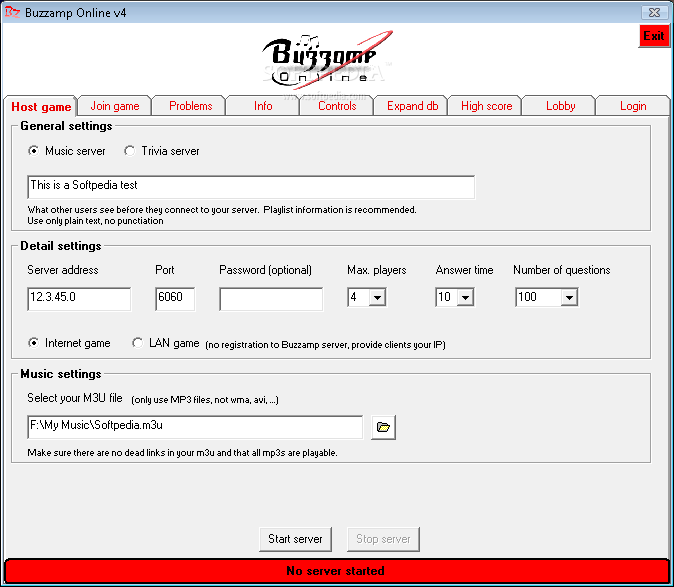Click the server description text field
Screen dimensions: 674x587
(x=251, y=186)
